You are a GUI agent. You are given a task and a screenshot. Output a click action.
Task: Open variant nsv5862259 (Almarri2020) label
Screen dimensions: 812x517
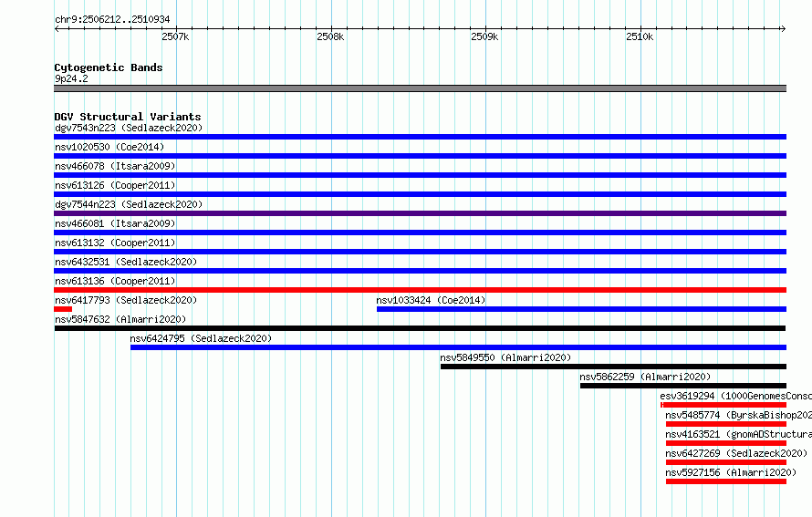645,377
